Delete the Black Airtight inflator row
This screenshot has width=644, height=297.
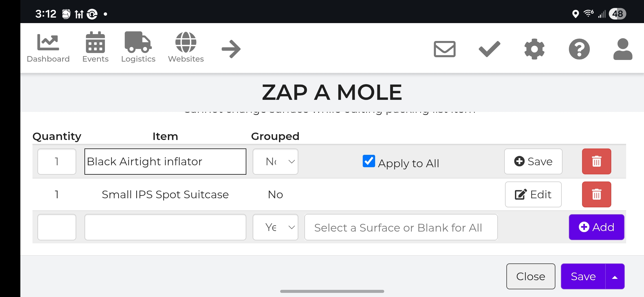click(x=596, y=161)
